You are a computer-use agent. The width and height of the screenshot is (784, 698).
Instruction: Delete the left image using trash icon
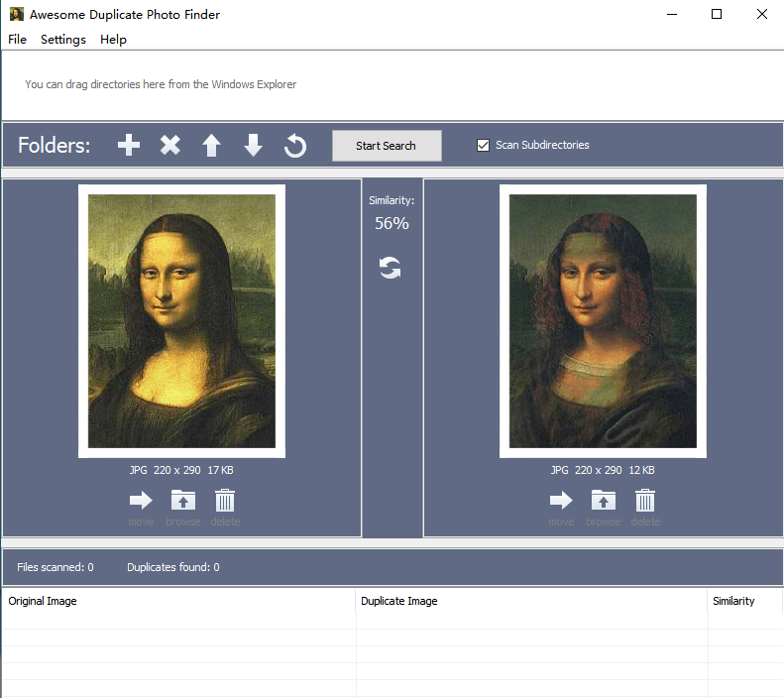click(x=226, y=500)
